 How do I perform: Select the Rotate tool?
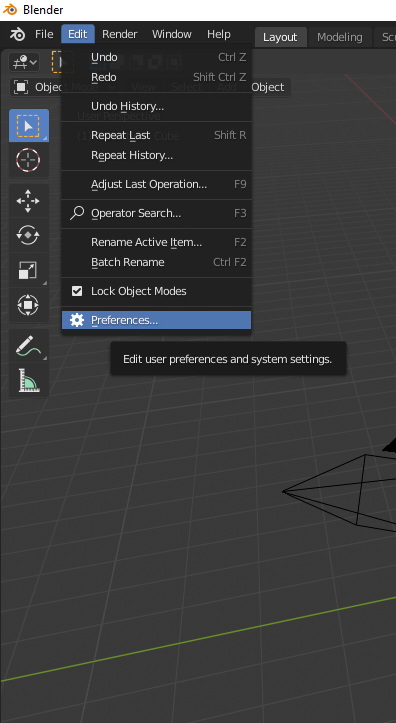pos(28,235)
